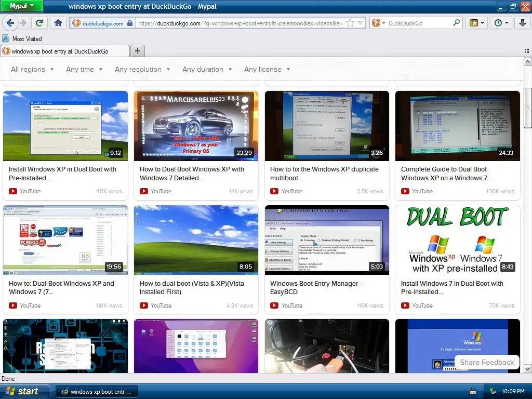Open 'How to Dual Boot Windows XP with Windows 7' title

coord(192,174)
